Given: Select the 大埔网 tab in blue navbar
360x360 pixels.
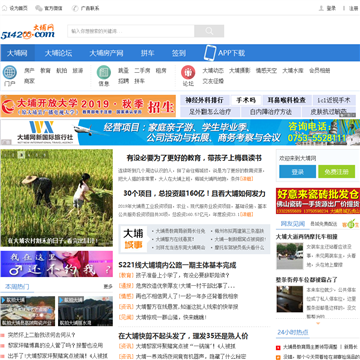Looking at the screenshot, I should point(17,53).
